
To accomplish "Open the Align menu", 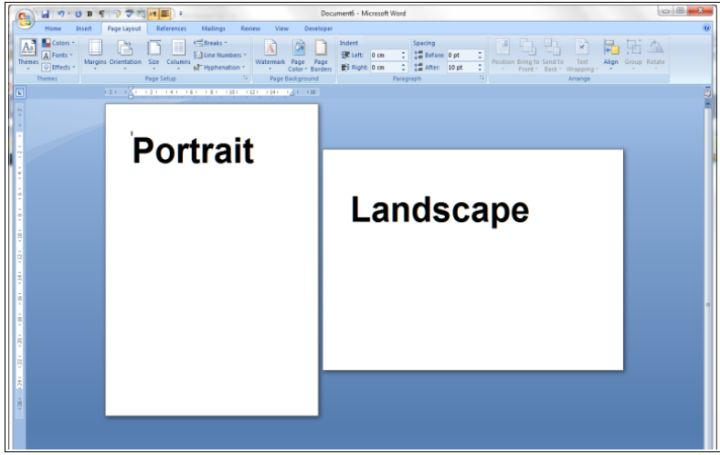I will [611, 54].
